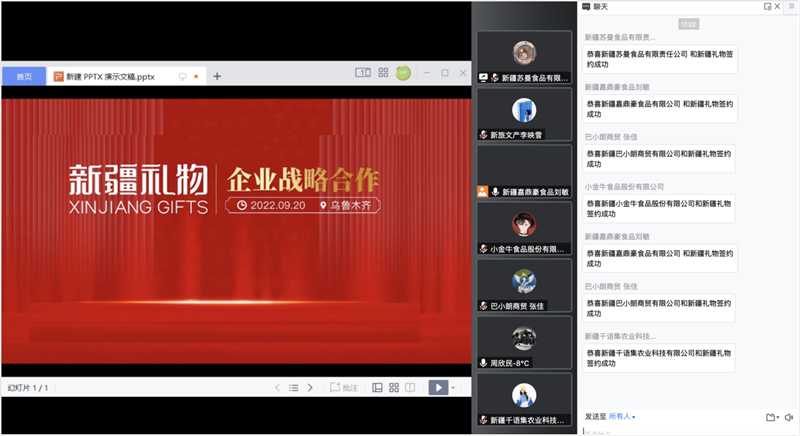The height and width of the screenshot is (436, 800).
Task: Click the 批注 comments button
Action: pos(343,388)
